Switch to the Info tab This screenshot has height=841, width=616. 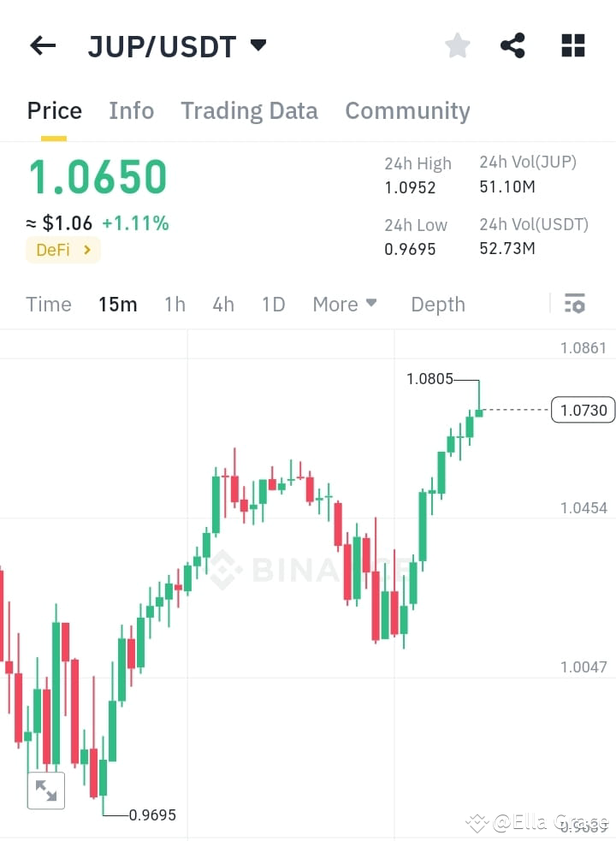click(x=131, y=110)
